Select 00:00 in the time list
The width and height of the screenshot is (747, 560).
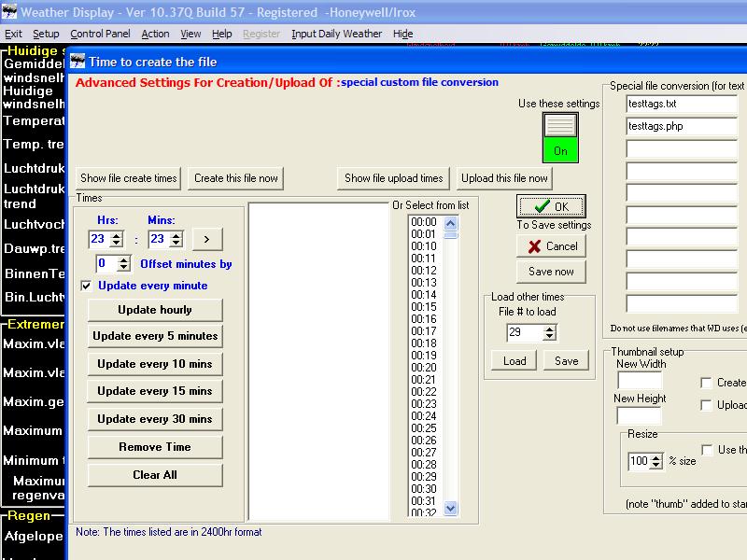tap(424, 222)
